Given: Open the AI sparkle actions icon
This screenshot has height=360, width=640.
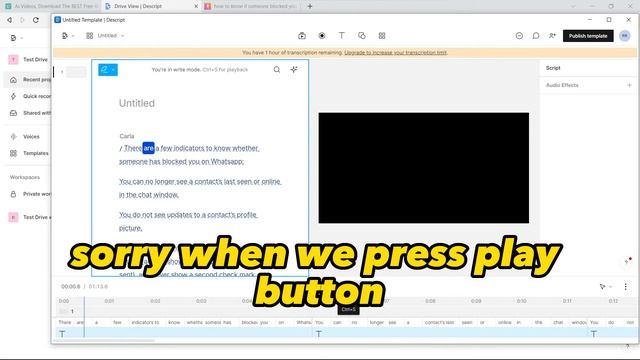Looking at the screenshot, I should [294, 70].
